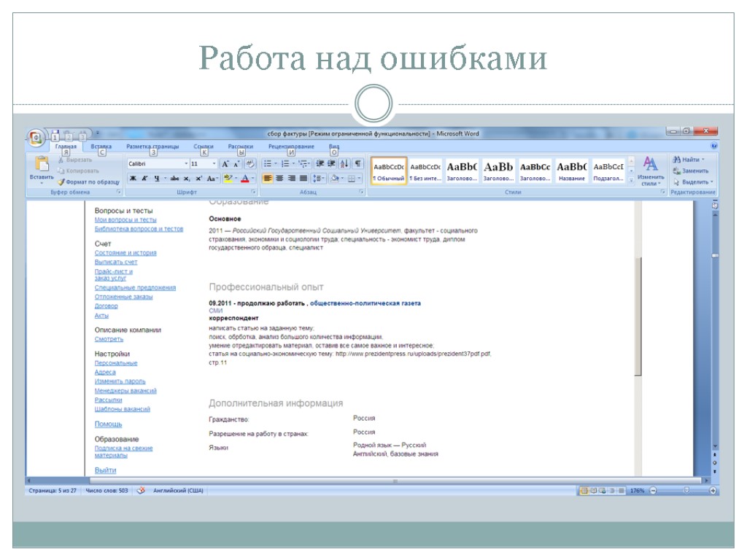Open the Шрифт group dialog launcher

click(x=254, y=192)
